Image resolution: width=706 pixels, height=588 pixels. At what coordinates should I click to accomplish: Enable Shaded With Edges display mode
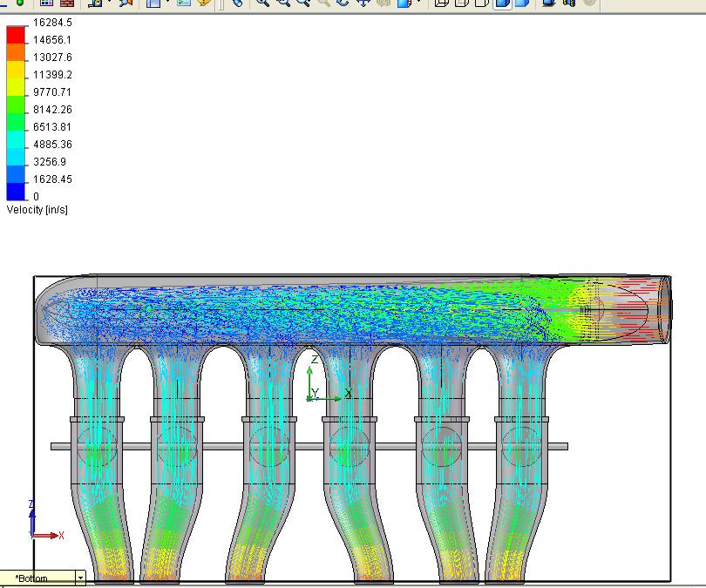pos(502,3)
